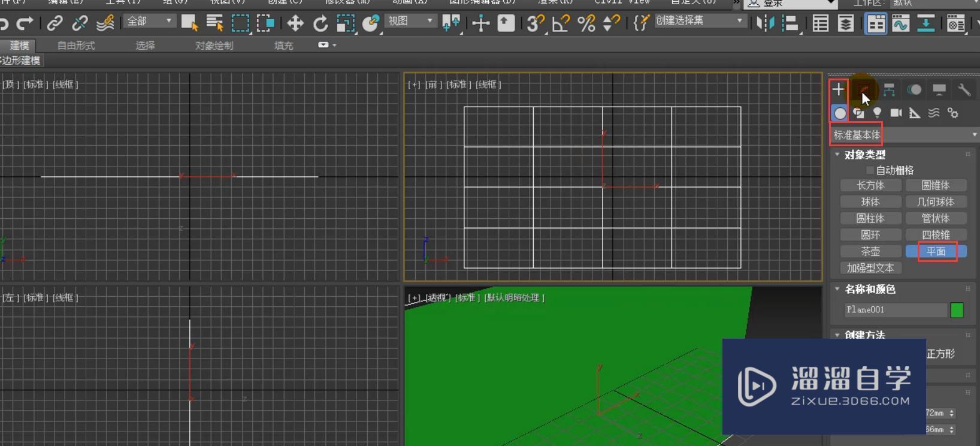The image size is (980, 446).
Task: Open the Create panel (plus icon)
Action: 838,90
